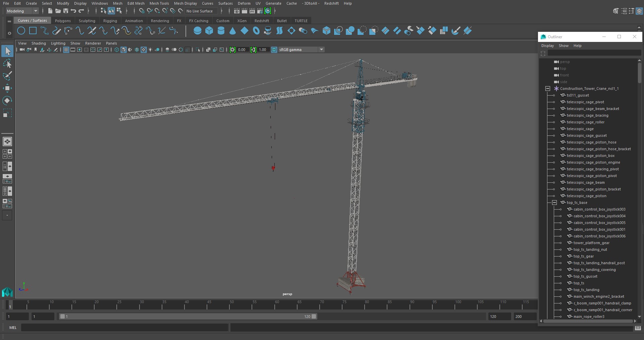Viewport: 644px width, 340px height.
Task: Select the Lasso tool in the toolbox
Action: pos(7,63)
